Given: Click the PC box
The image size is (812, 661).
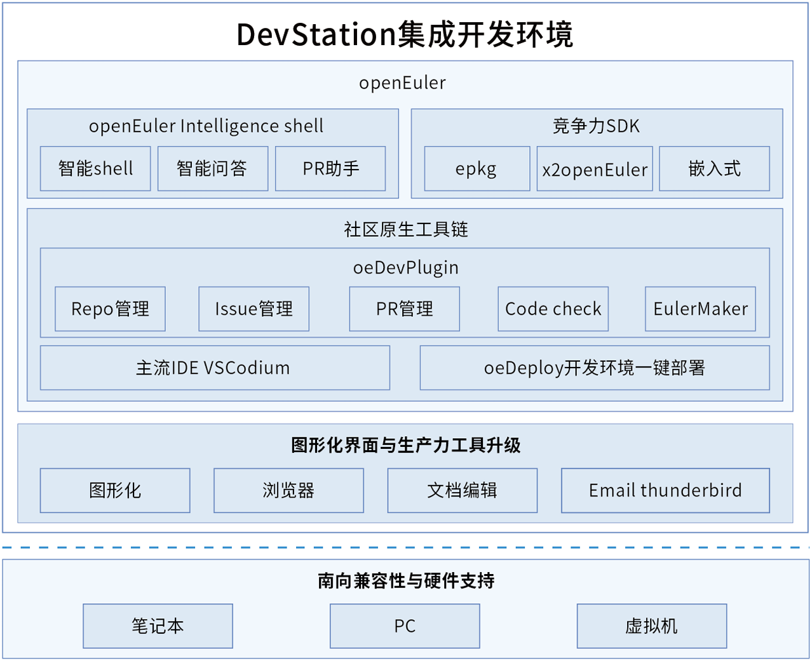Looking at the screenshot, I should tap(405, 626).
